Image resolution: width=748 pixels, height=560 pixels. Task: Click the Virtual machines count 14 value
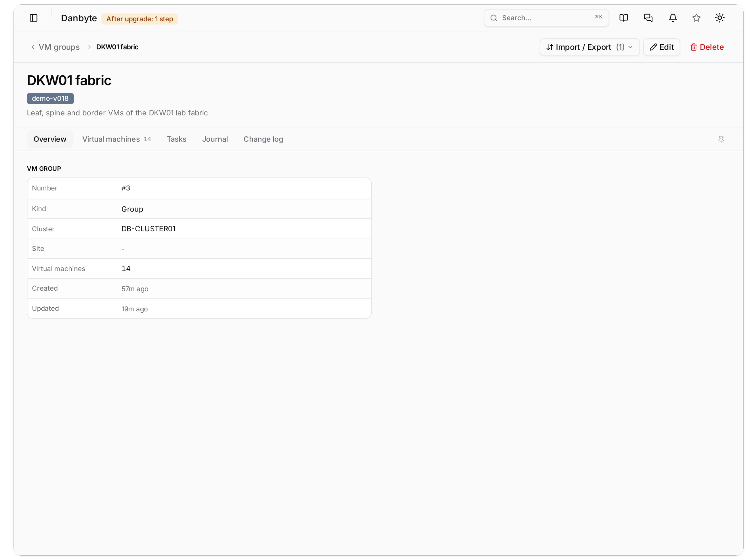126,268
